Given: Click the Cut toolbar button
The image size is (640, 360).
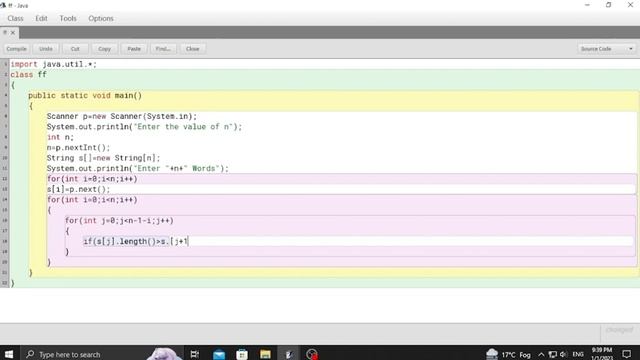Looking at the screenshot, I should coord(75,49).
